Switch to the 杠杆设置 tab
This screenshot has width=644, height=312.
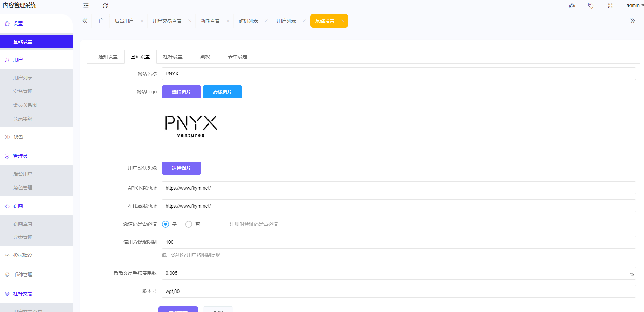[x=173, y=56]
